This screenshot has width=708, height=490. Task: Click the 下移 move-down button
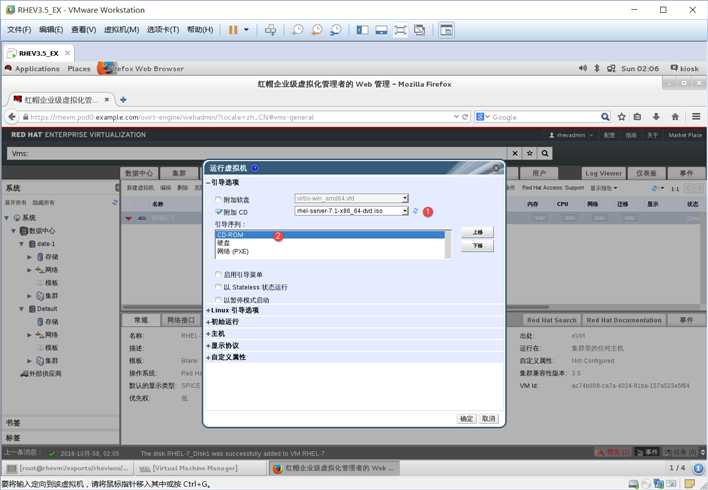(x=477, y=246)
